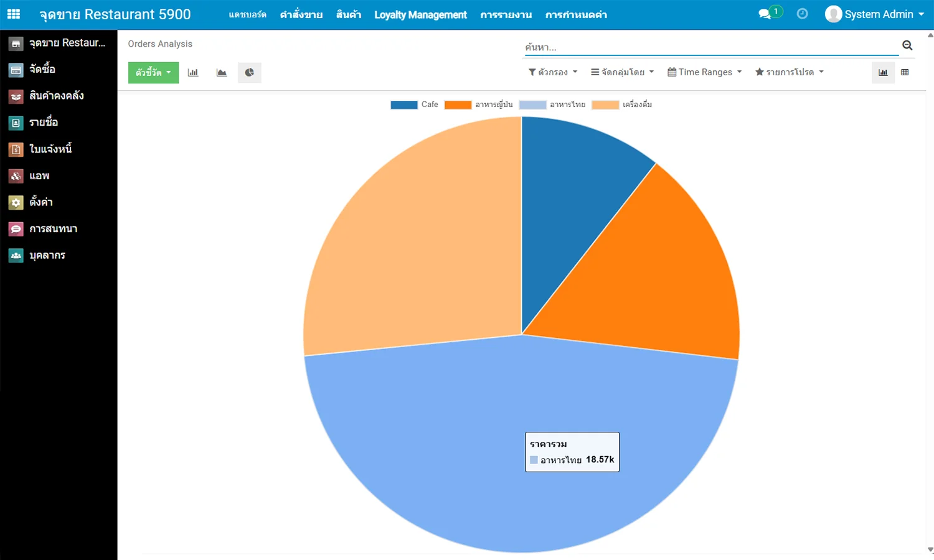Open the apps grid menu icon
The image size is (934, 560).
[14, 14]
